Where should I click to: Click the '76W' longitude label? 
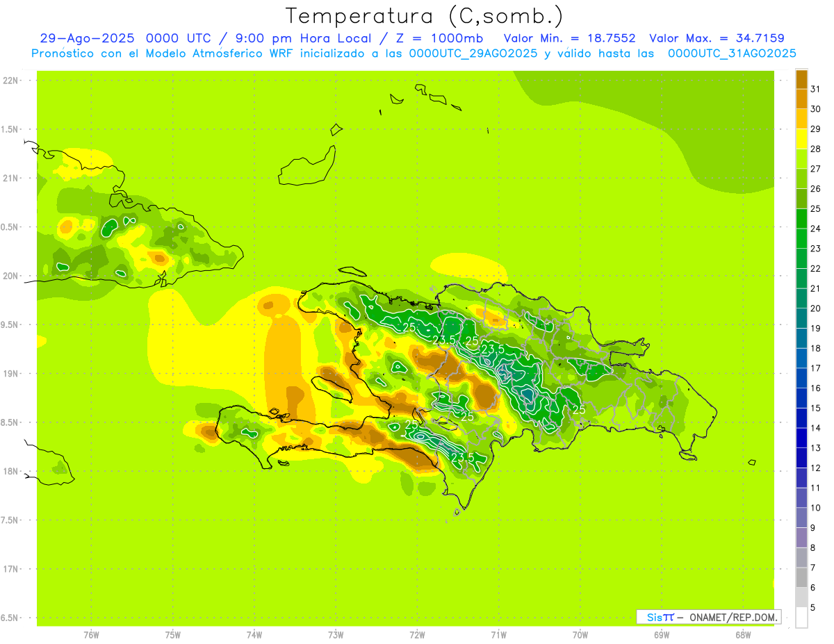tap(91, 634)
